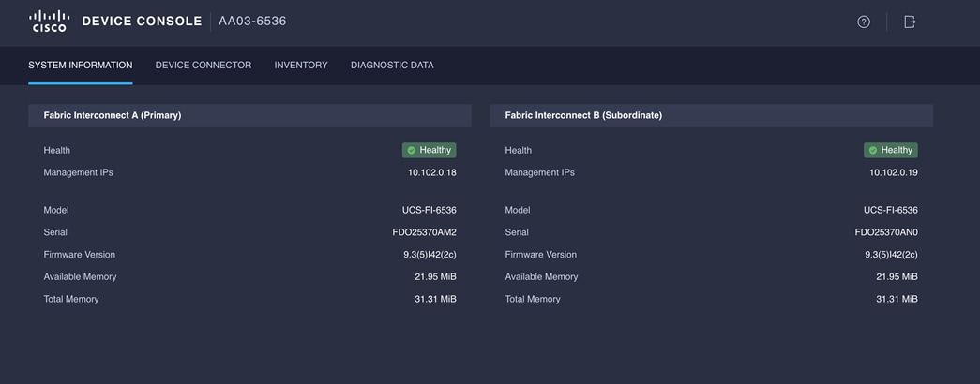
Task: Go to the Diagnostic Data tab
Action: (392, 65)
